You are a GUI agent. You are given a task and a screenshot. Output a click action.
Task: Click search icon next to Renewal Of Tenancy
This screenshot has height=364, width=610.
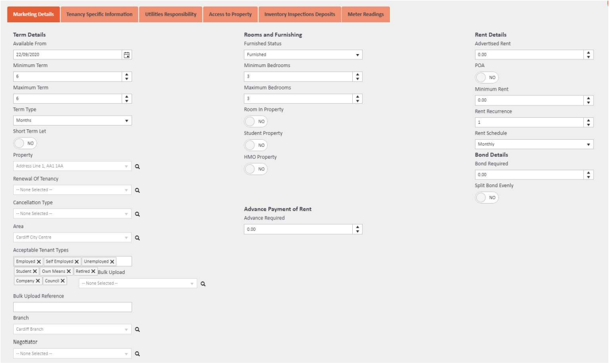tap(138, 190)
